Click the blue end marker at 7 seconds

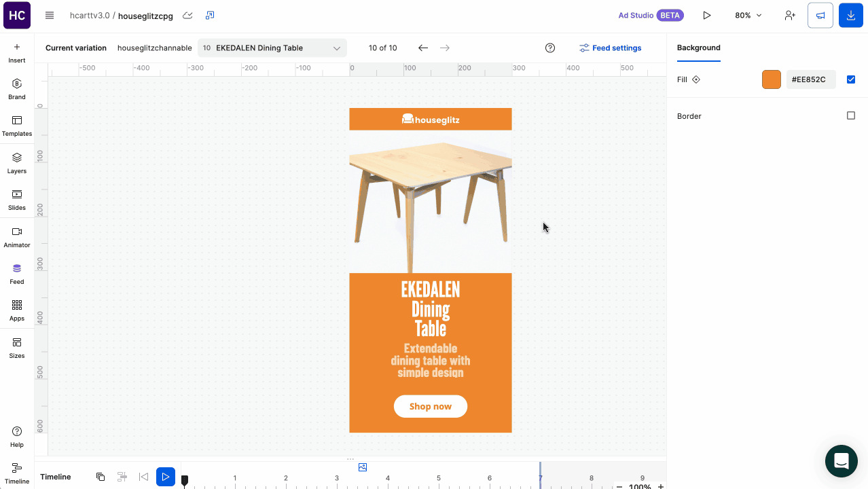click(x=541, y=476)
